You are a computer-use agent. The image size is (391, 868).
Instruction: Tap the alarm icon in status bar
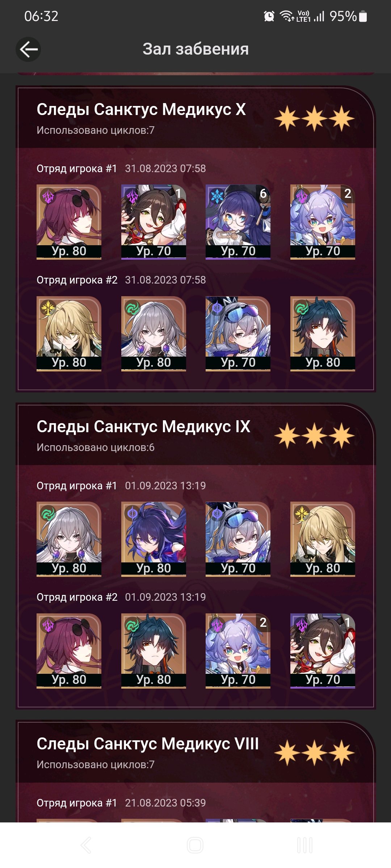pyautogui.click(x=269, y=16)
